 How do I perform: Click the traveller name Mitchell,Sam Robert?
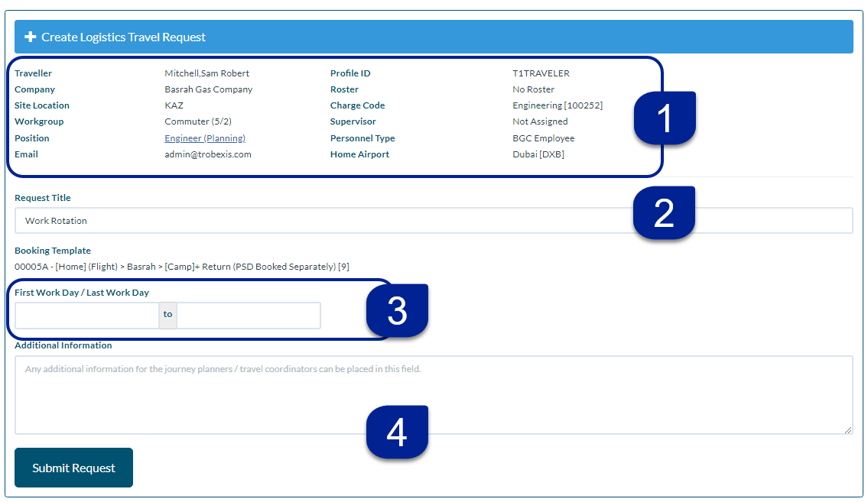click(x=206, y=73)
